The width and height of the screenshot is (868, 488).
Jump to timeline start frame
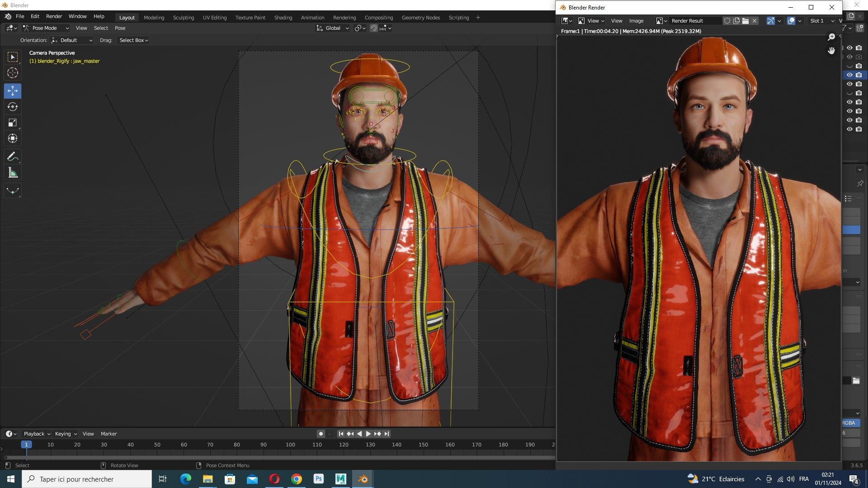[x=341, y=434]
